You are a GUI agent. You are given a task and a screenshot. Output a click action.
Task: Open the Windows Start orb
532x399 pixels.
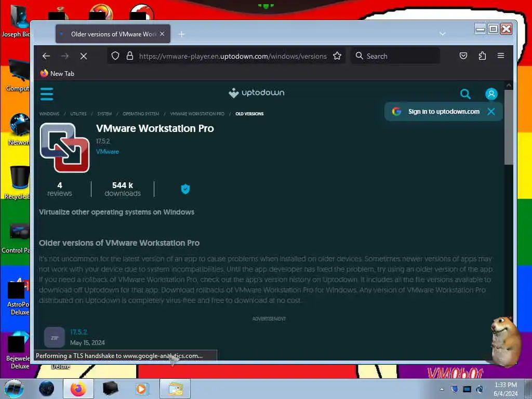[x=14, y=389]
